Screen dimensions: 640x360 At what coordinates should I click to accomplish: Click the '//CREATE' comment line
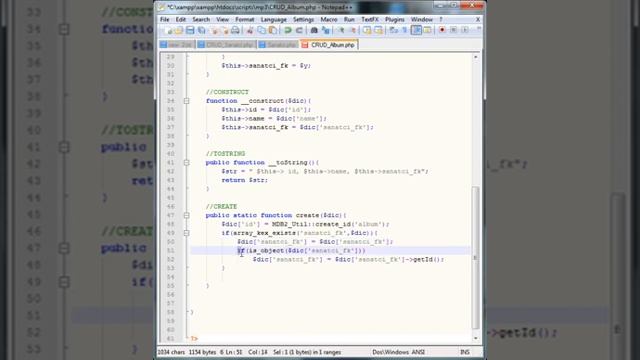[221, 207]
